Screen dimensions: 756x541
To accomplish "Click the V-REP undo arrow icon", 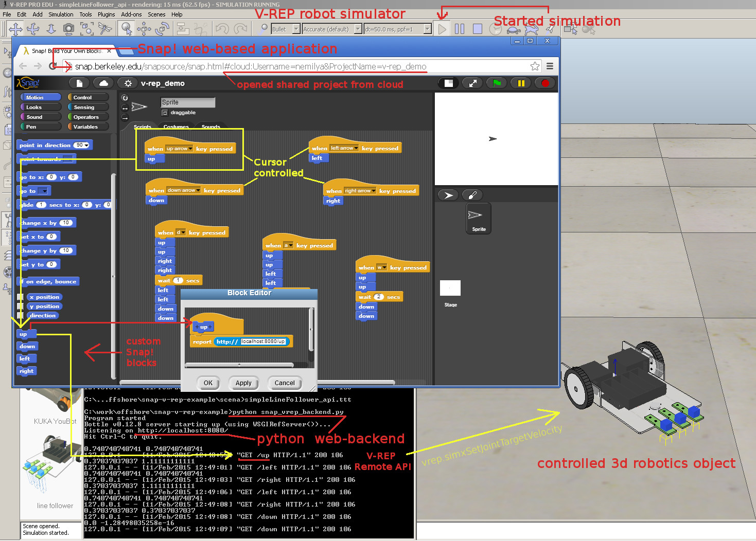I will pos(222,29).
